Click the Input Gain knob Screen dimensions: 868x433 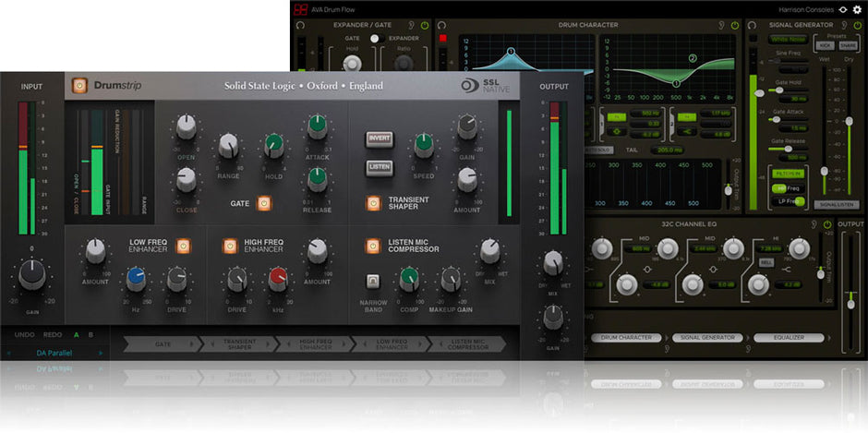pyautogui.click(x=32, y=274)
